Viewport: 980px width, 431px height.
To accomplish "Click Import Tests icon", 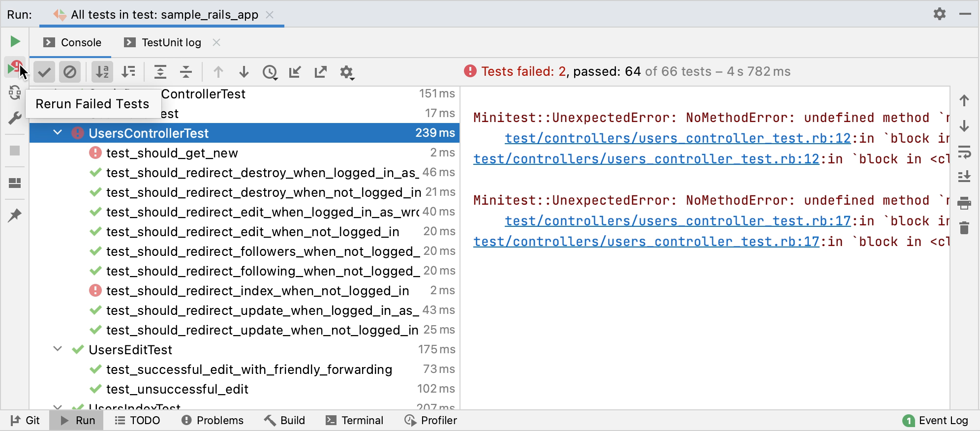I will pyautogui.click(x=295, y=72).
